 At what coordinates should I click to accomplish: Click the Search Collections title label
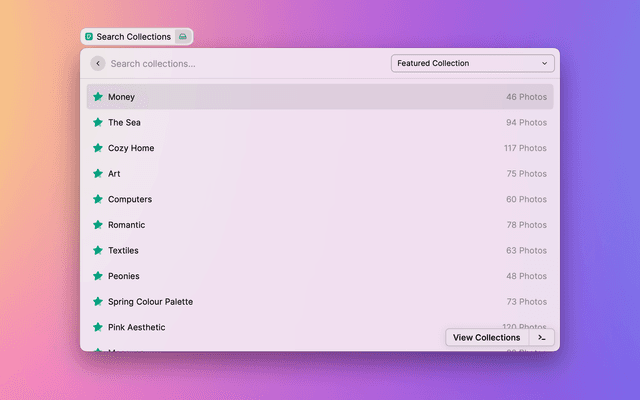(133, 37)
